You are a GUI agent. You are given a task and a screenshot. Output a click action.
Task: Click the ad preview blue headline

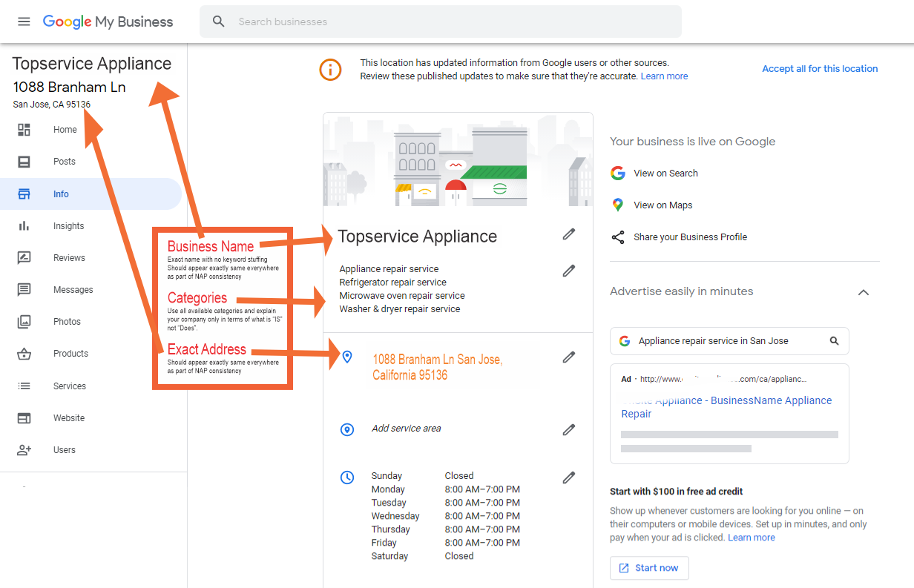coord(727,407)
